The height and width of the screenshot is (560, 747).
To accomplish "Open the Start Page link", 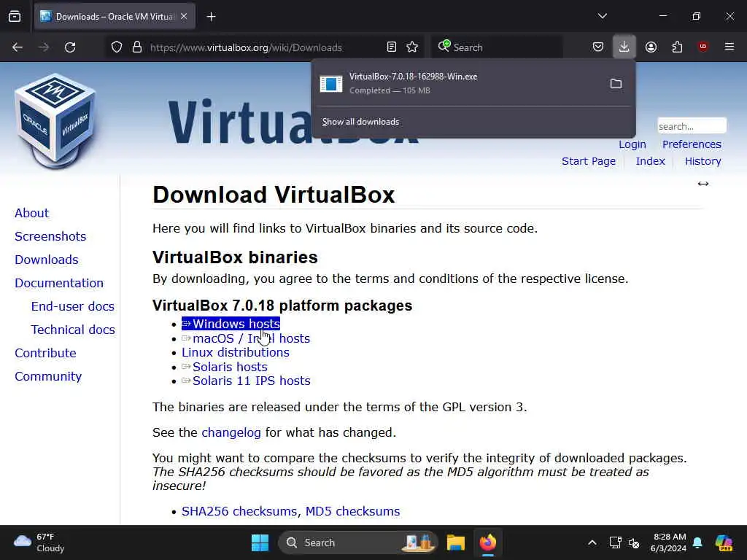I will [x=589, y=161].
